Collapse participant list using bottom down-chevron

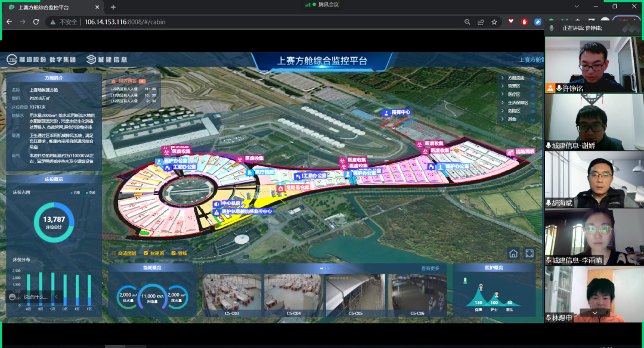(595, 313)
